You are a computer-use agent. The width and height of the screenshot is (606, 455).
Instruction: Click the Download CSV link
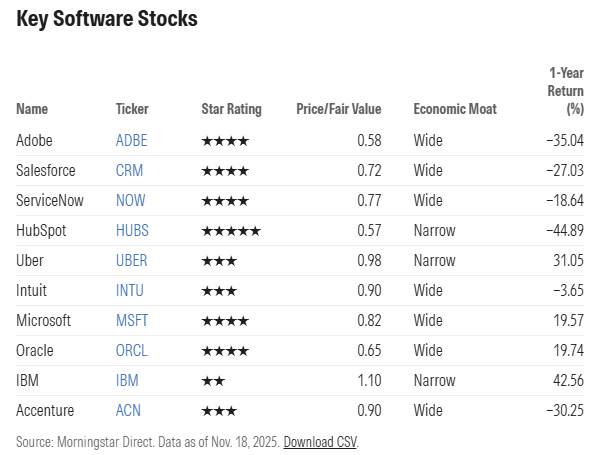point(320,441)
